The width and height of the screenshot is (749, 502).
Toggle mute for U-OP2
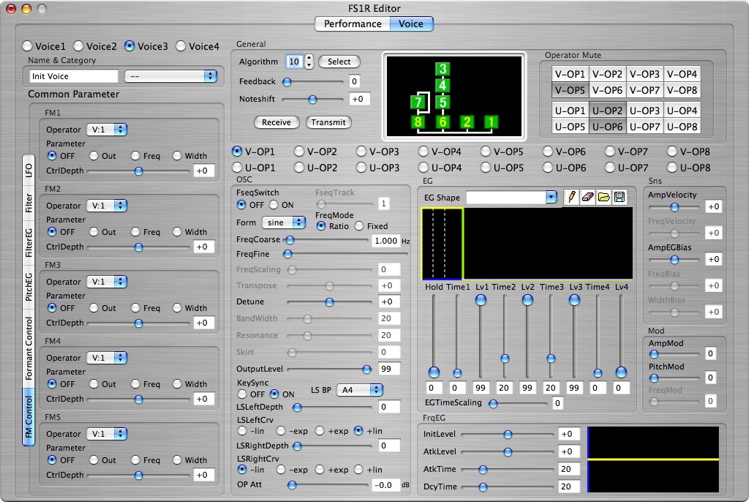(607, 110)
